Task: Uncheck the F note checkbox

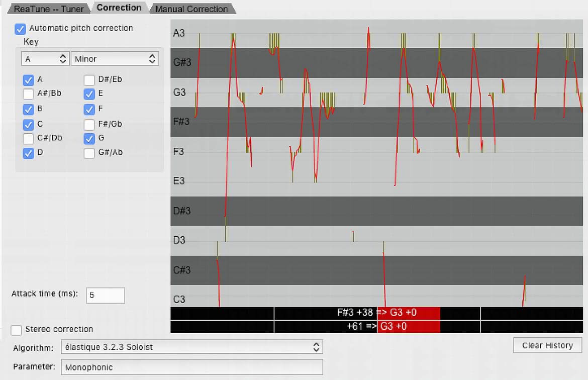Action: pyautogui.click(x=89, y=109)
